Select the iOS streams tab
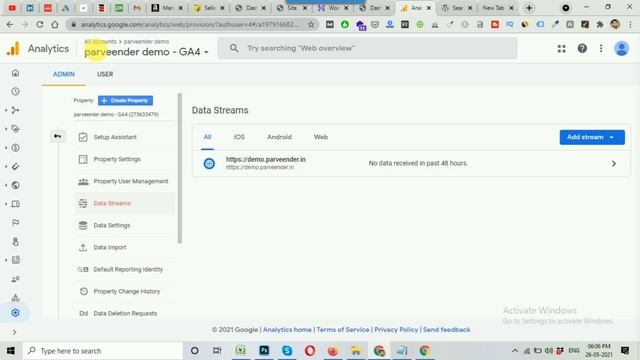This screenshot has width=640, height=360. [x=239, y=137]
